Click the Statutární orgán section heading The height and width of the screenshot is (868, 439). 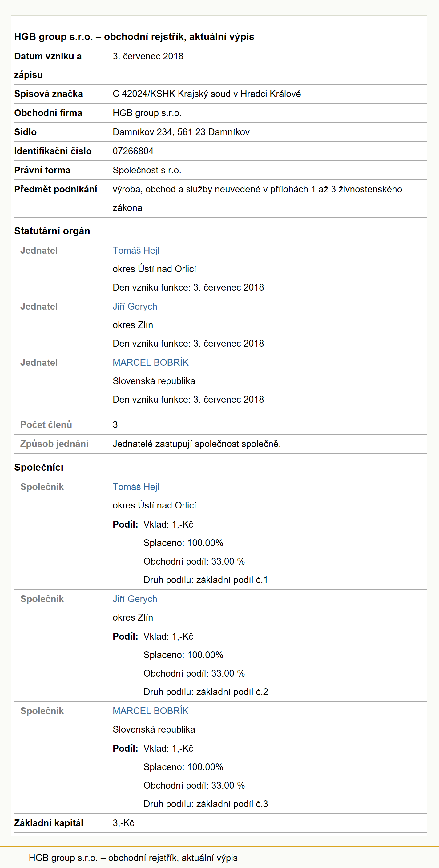(52, 231)
